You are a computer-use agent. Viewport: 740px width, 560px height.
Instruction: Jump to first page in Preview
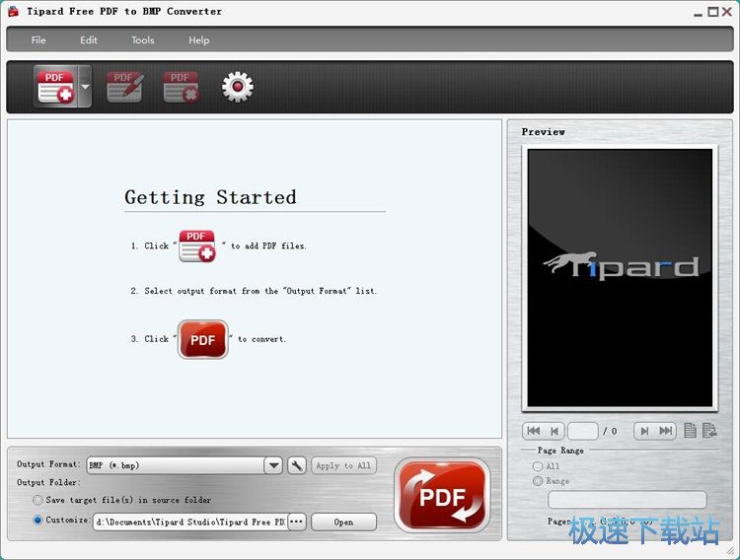coord(533,431)
